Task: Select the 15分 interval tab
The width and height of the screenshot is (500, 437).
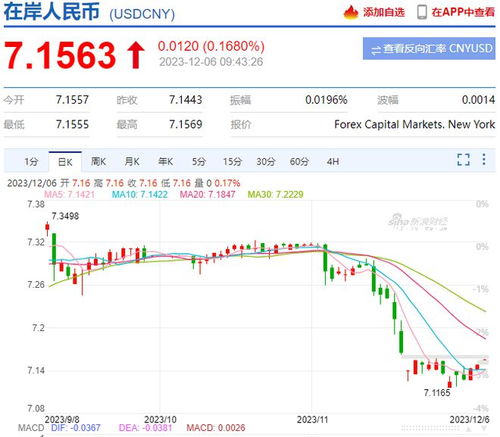Action: pyautogui.click(x=232, y=162)
